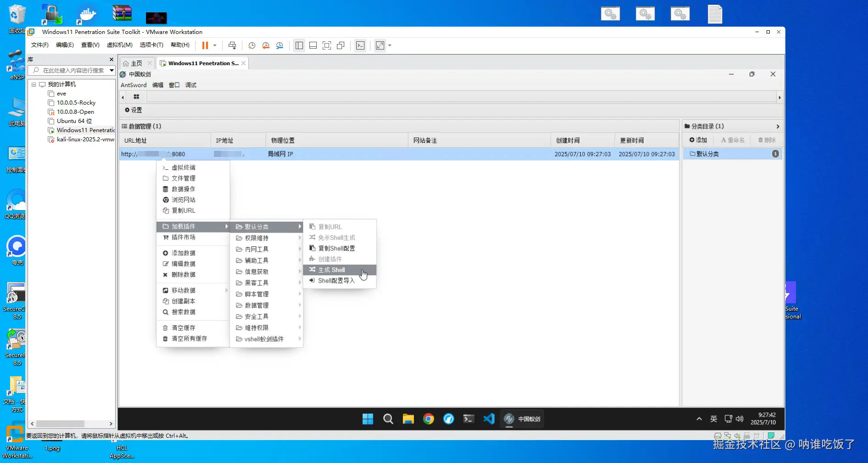The height and width of the screenshot is (463, 868).
Task: Click the AntSword grid home tab icon
Action: point(136,97)
